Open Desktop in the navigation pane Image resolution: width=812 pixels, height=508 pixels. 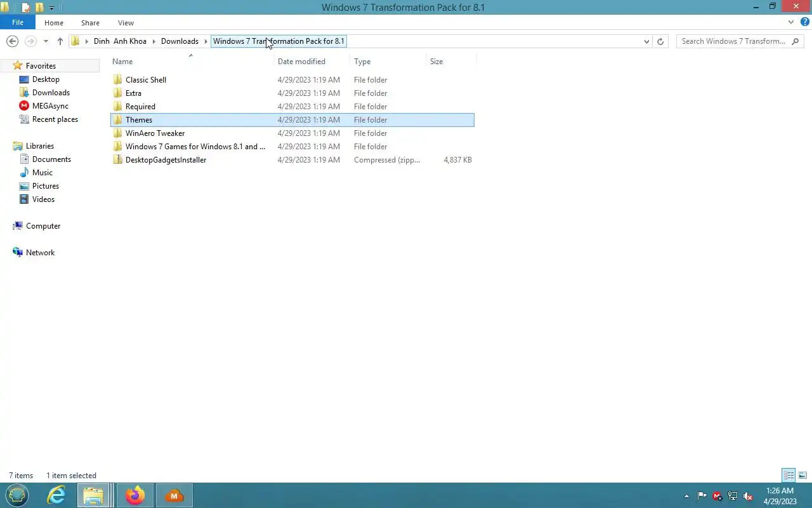click(x=46, y=79)
